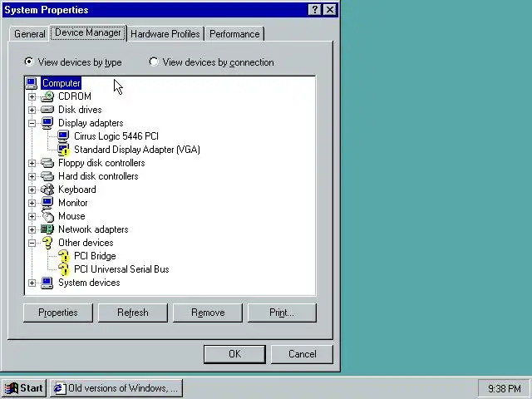Select the PCI Bridge entry text

pos(95,256)
